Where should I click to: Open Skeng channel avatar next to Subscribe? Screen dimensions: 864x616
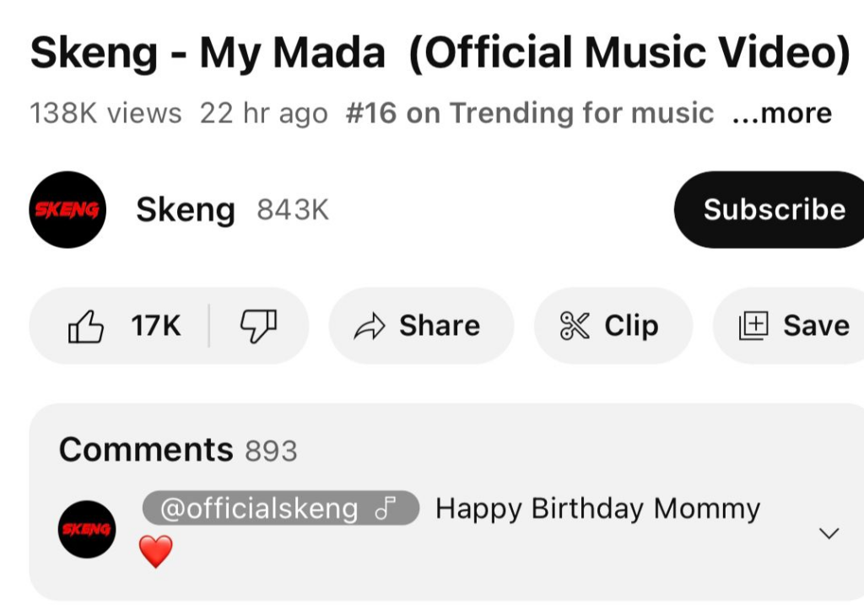point(67,210)
